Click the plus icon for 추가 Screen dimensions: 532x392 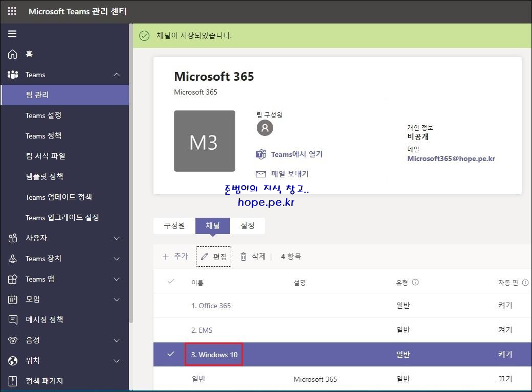166,257
